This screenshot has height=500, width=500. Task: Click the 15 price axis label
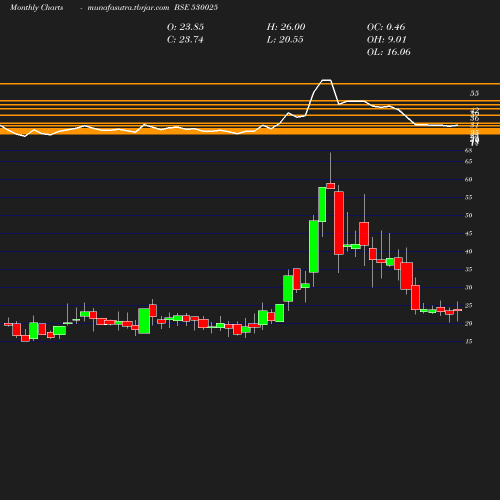coord(468,341)
